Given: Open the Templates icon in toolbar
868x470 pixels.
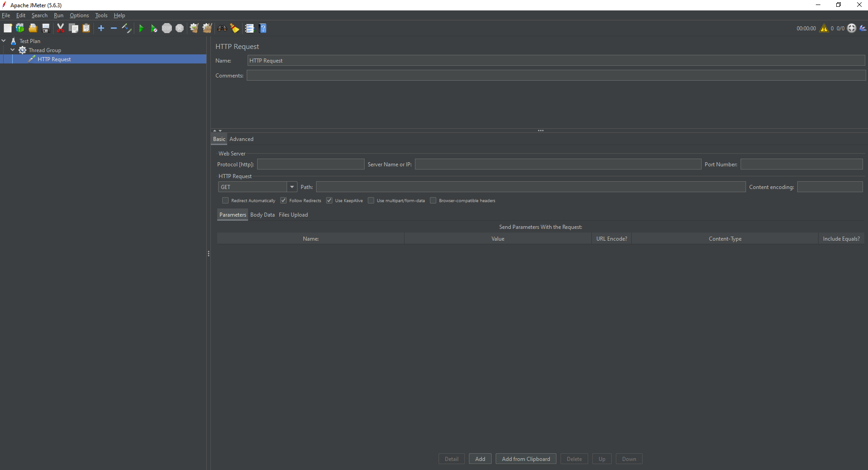Looking at the screenshot, I should (x=20, y=29).
